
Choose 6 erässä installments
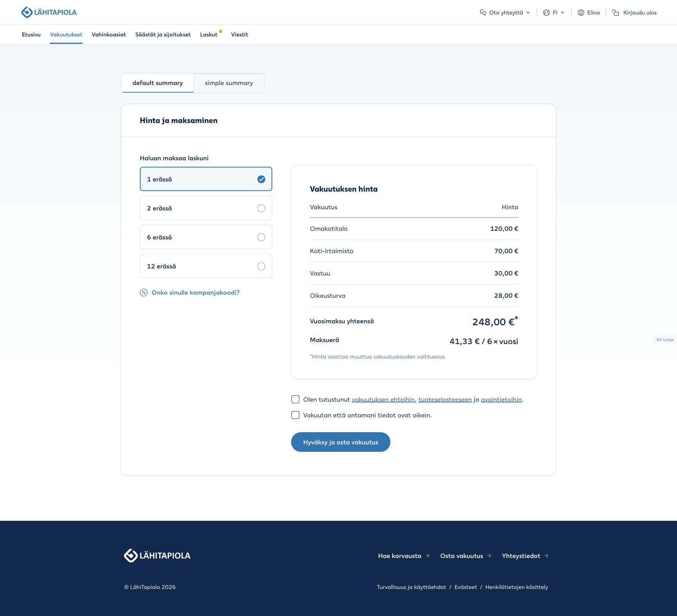pyautogui.click(x=206, y=237)
